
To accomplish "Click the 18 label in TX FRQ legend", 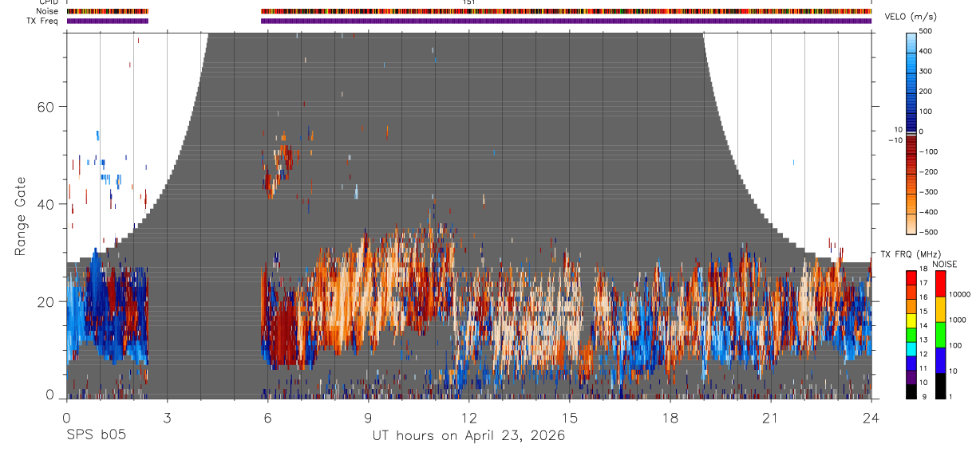I will tap(924, 269).
